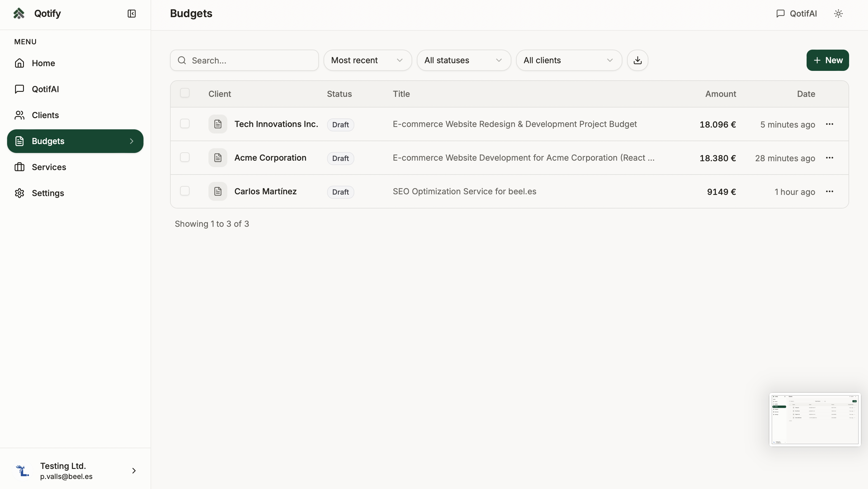Viewport: 868px width, 489px height.
Task: Open the Settings gear in sidebar
Action: point(48,193)
